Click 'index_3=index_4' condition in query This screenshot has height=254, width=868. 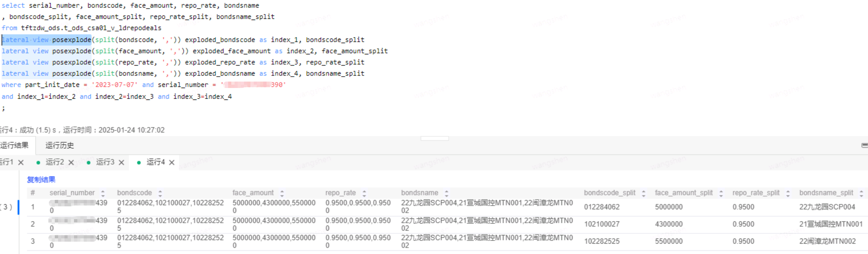(203, 97)
